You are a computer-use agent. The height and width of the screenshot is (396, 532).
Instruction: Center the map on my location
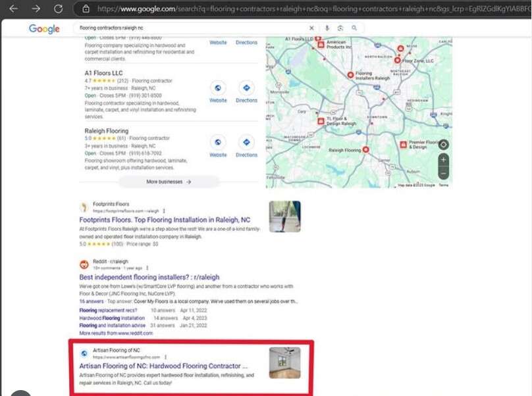coord(443,145)
